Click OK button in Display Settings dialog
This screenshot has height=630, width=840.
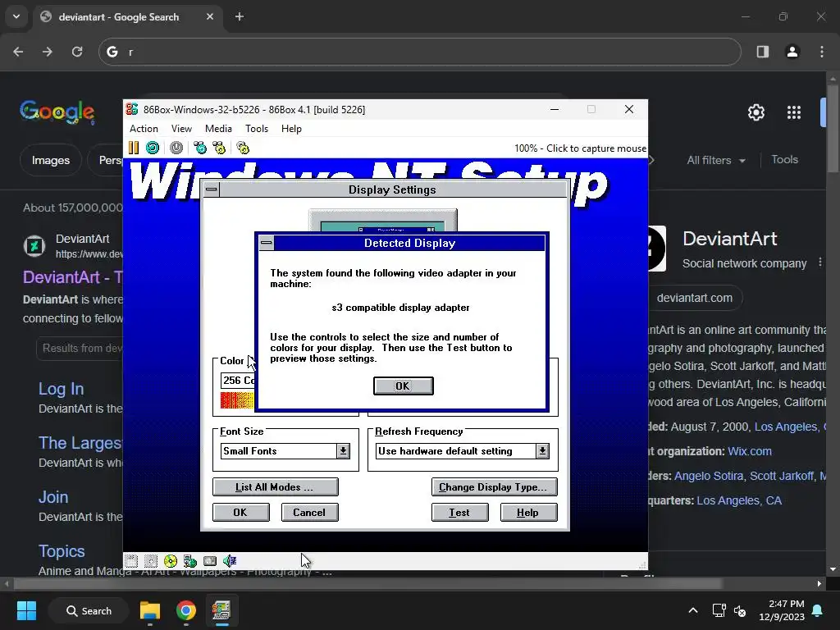(x=240, y=512)
